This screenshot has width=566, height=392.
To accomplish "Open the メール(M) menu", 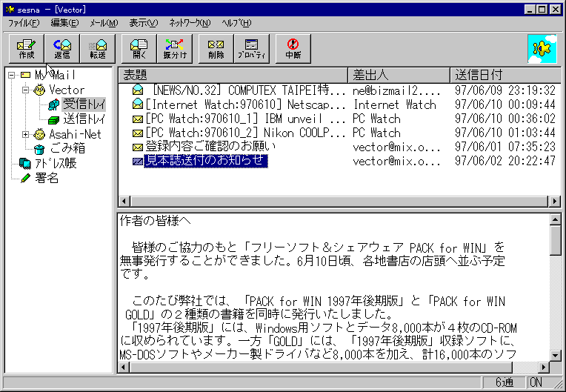I will click(x=104, y=23).
